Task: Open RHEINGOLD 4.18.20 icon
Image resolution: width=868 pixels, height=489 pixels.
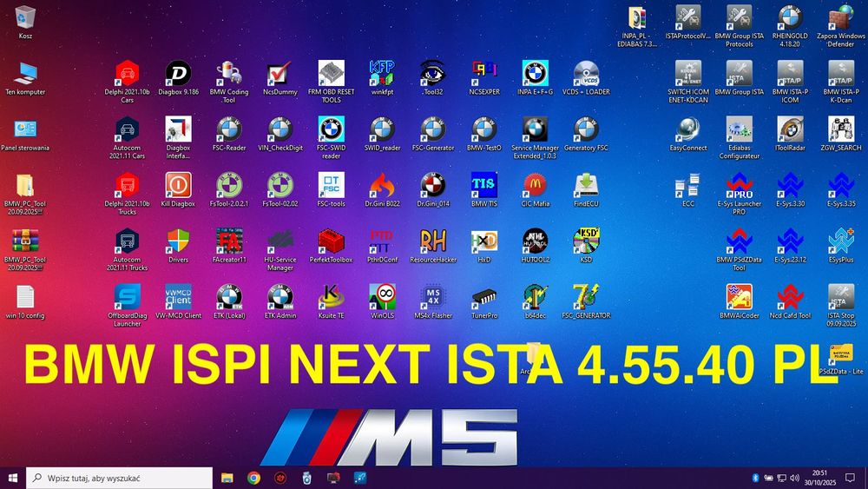Action: click(790, 17)
